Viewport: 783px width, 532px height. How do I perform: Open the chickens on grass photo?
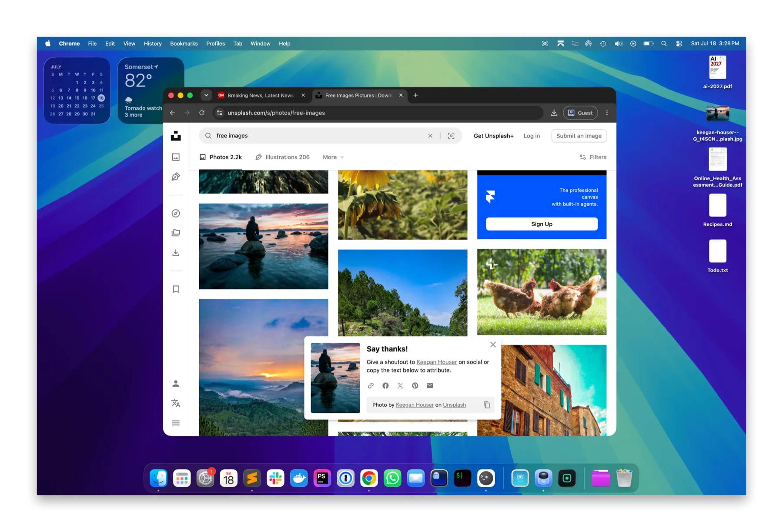click(x=542, y=292)
